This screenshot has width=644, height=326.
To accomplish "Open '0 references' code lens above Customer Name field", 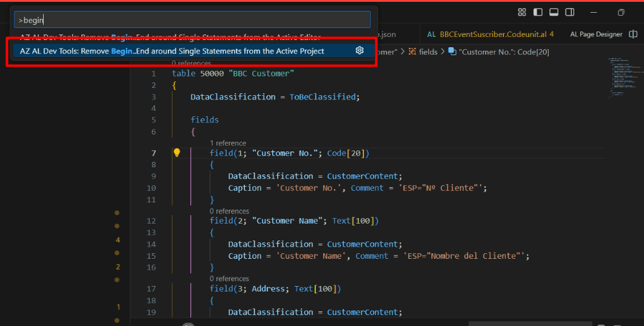I will [229, 211].
